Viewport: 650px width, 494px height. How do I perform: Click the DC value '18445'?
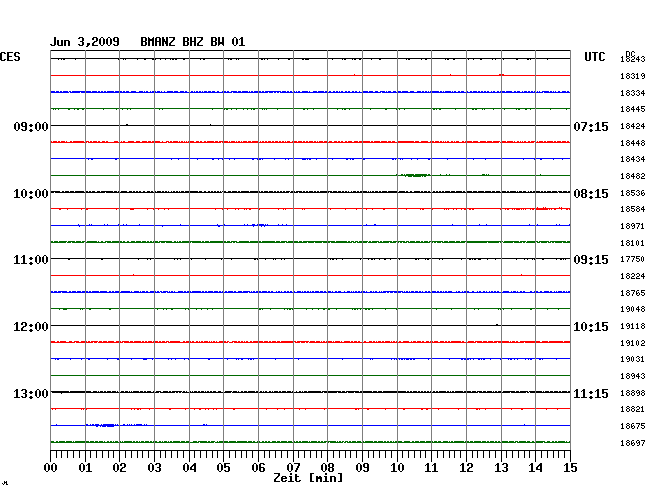click(633, 109)
